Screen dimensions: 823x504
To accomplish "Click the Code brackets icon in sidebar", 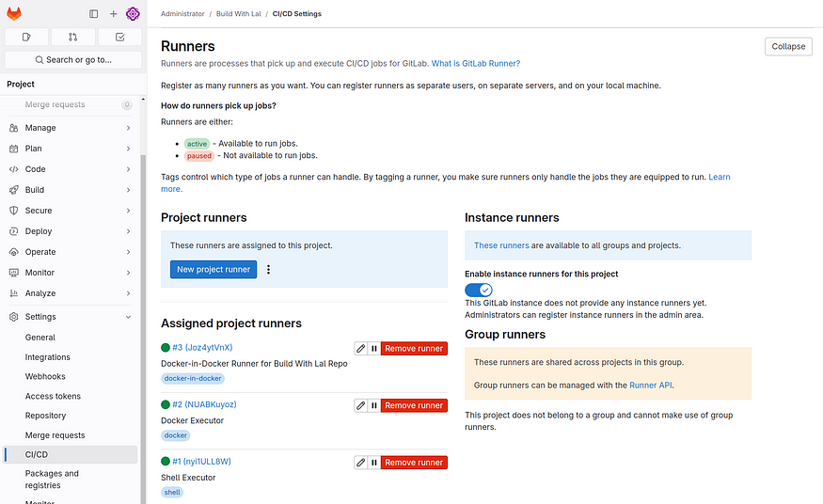I will pyautogui.click(x=14, y=169).
